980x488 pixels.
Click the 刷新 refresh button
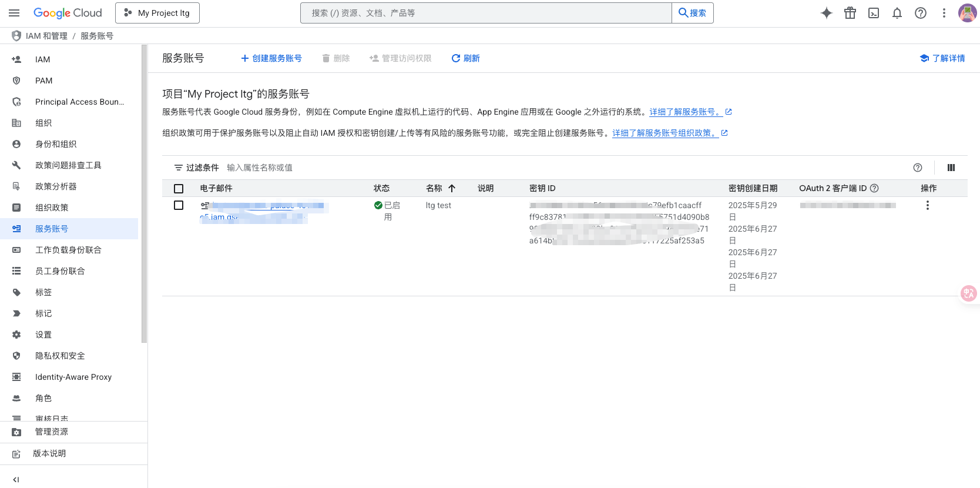click(465, 58)
